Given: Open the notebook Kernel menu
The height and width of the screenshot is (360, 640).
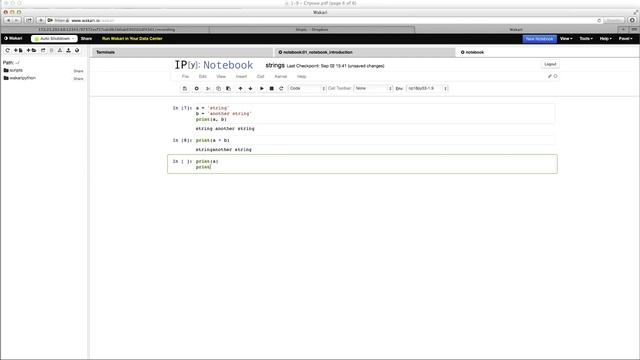Looking at the screenshot, I should 280,77.
